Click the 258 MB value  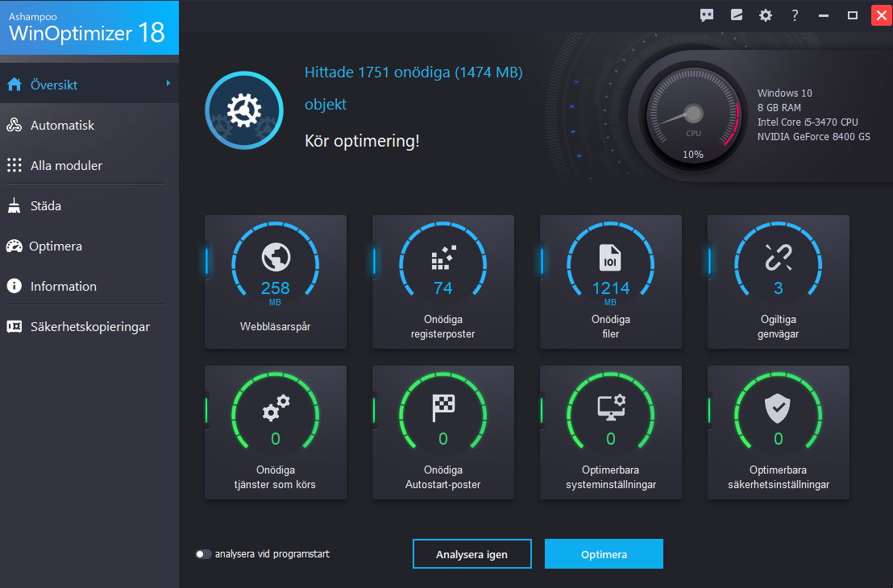(275, 292)
